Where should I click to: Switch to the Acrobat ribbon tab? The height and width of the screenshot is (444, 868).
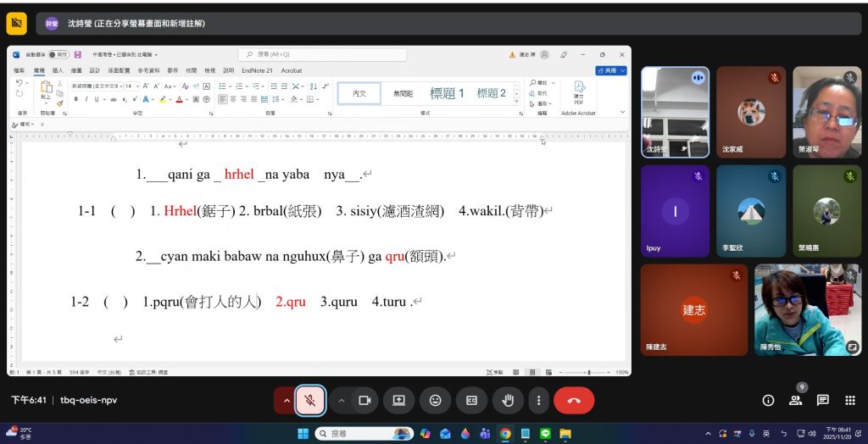[292, 70]
